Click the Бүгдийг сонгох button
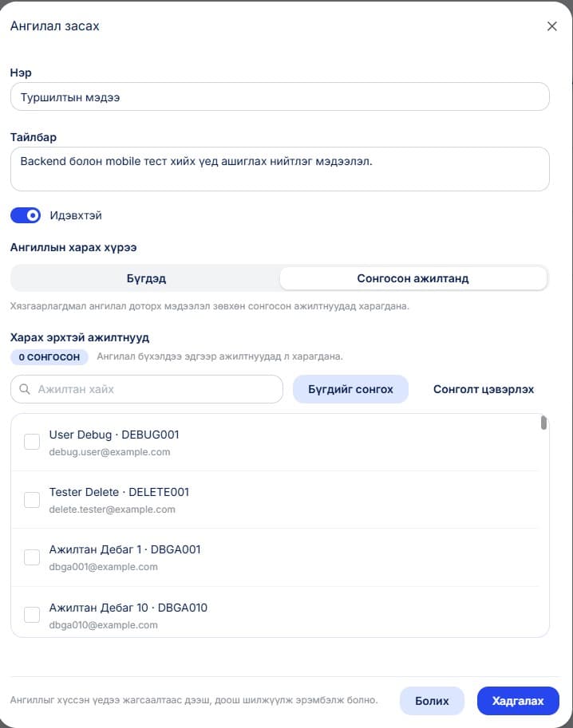Image resolution: width=573 pixels, height=728 pixels. coord(350,389)
